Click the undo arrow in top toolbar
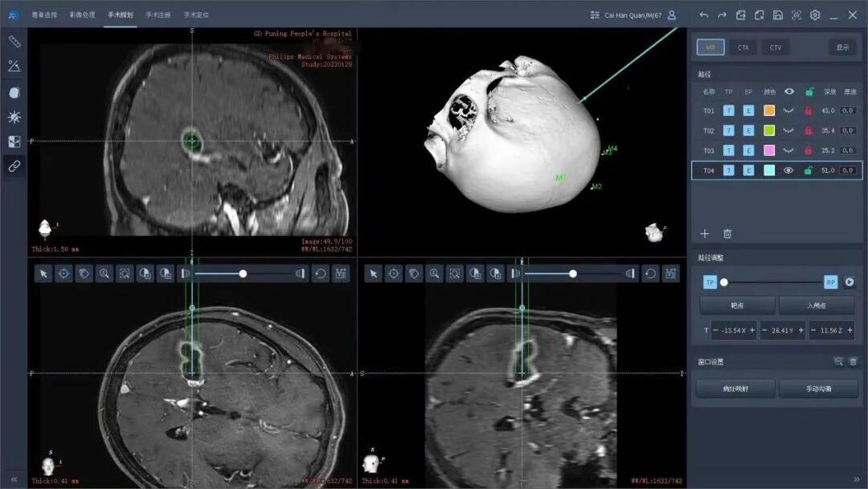This screenshot has width=868, height=489. coord(703,15)
